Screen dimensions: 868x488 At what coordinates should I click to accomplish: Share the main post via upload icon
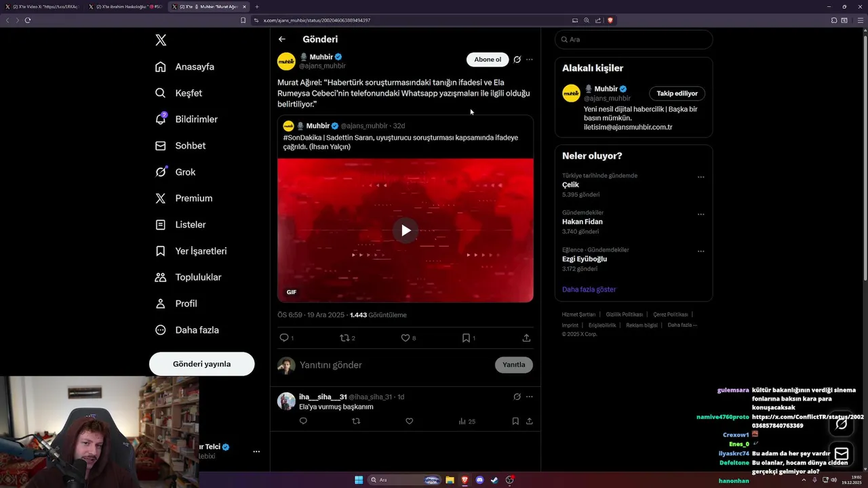pos(526,338)
